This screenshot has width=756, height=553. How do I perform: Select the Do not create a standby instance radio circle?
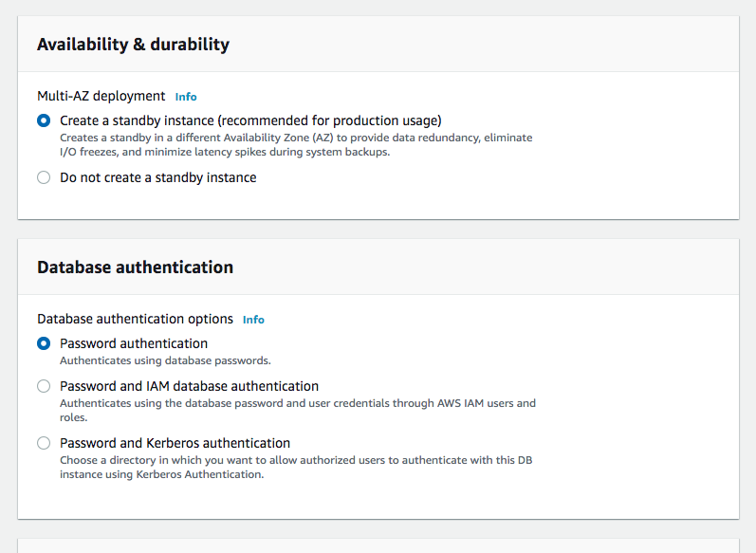(x=44, y=177)
